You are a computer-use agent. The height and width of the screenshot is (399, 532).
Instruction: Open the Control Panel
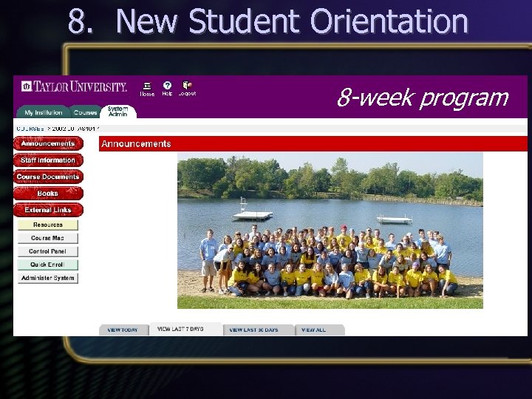pos(48,251)
